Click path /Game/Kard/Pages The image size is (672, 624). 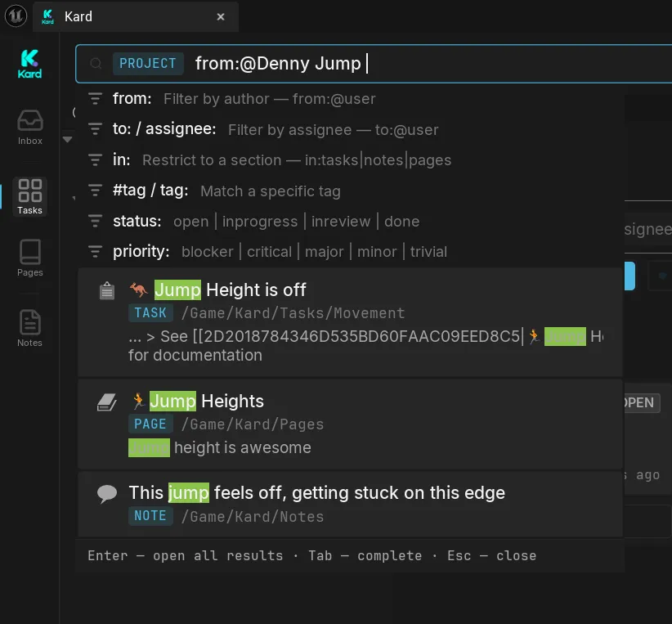(x=253, y=424)
